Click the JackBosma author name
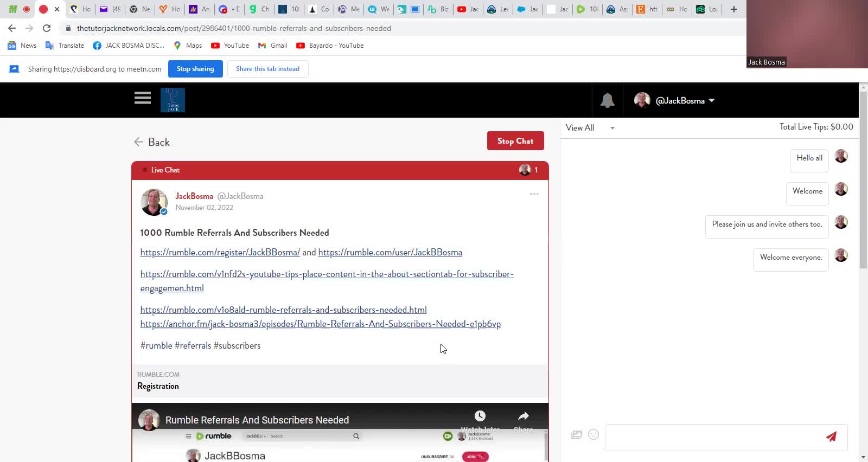The image size is (868, 462). click(194, 196)
